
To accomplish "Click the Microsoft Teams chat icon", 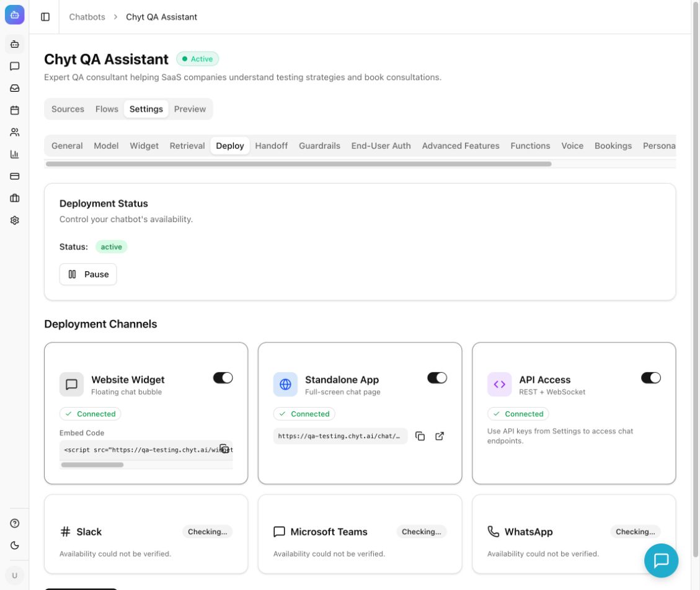I will (279, 532).
